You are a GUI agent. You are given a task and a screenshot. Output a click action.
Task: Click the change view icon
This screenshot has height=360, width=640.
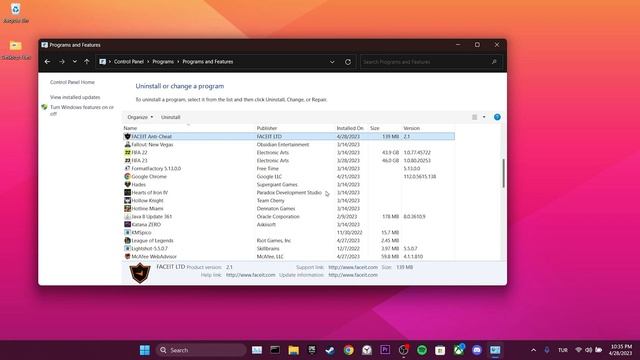point(474,117)
